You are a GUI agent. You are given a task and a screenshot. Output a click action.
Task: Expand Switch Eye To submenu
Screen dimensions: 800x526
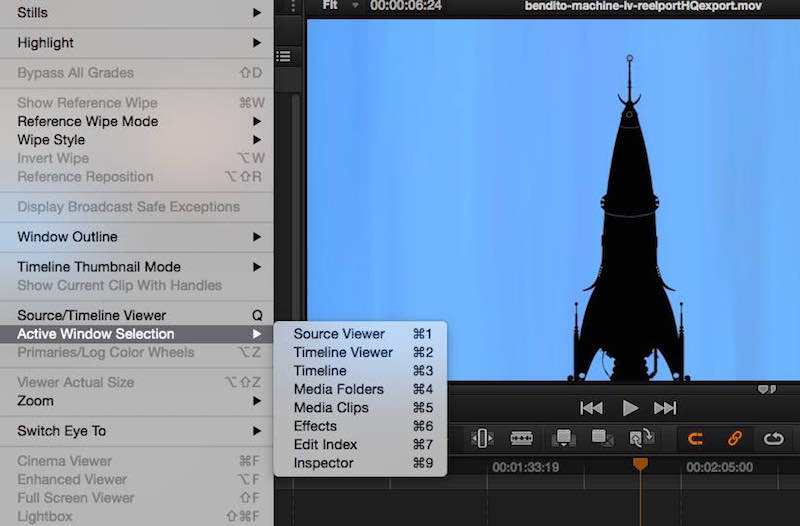[137, 431]
